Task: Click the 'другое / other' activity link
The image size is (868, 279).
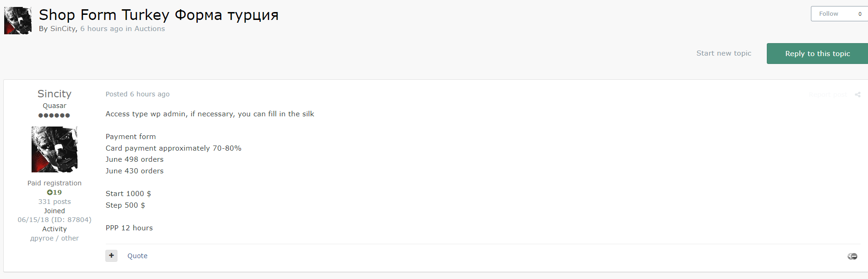Action: pos(54,238)
